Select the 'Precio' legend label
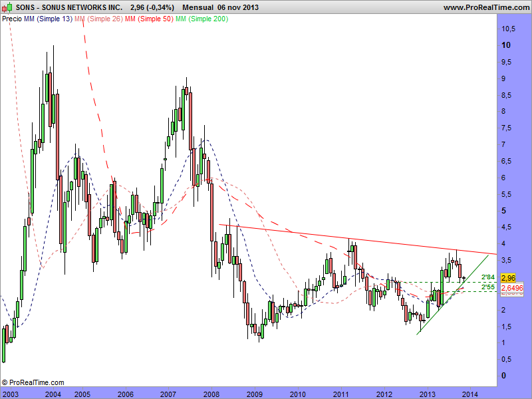Screen dimensions: 532x399 tap(12, 19)
